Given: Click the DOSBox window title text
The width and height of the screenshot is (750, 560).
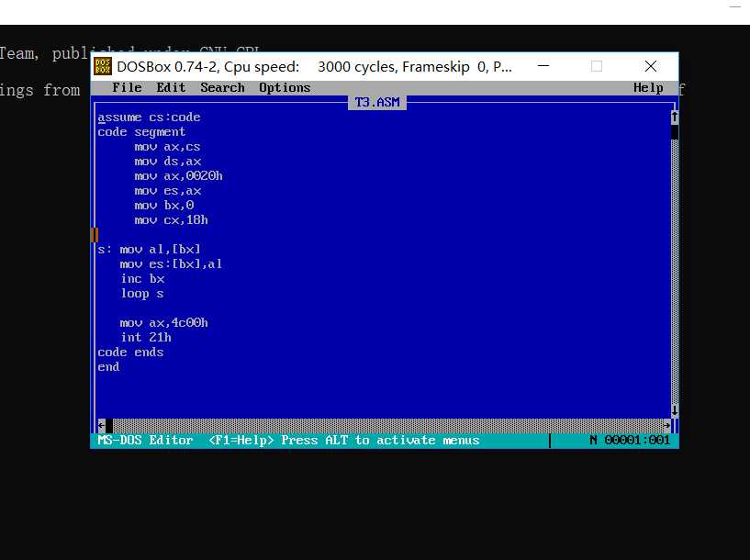Looking at the screenshot, I should [x=314, y=66].
